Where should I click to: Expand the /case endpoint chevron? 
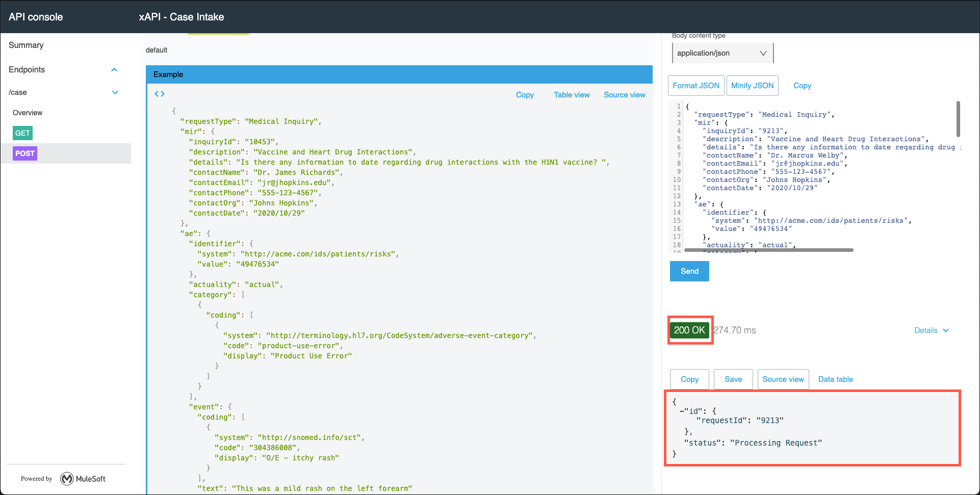tap(115, 92)
